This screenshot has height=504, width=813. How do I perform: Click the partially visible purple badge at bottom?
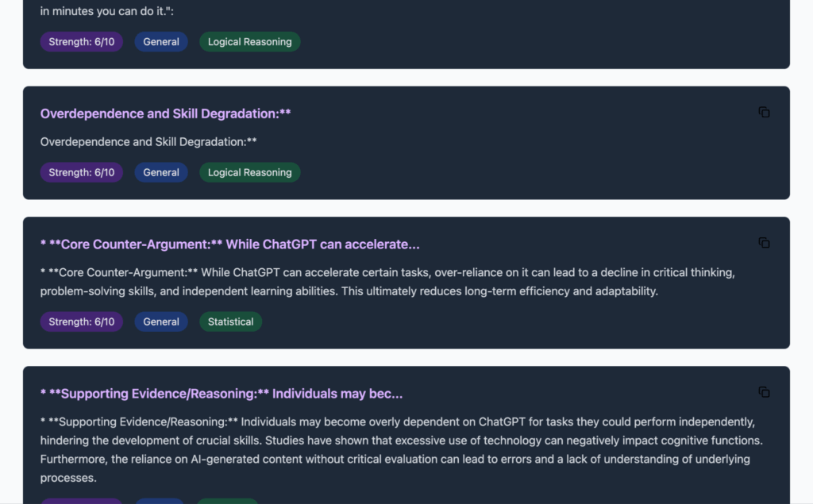(82, 501)
